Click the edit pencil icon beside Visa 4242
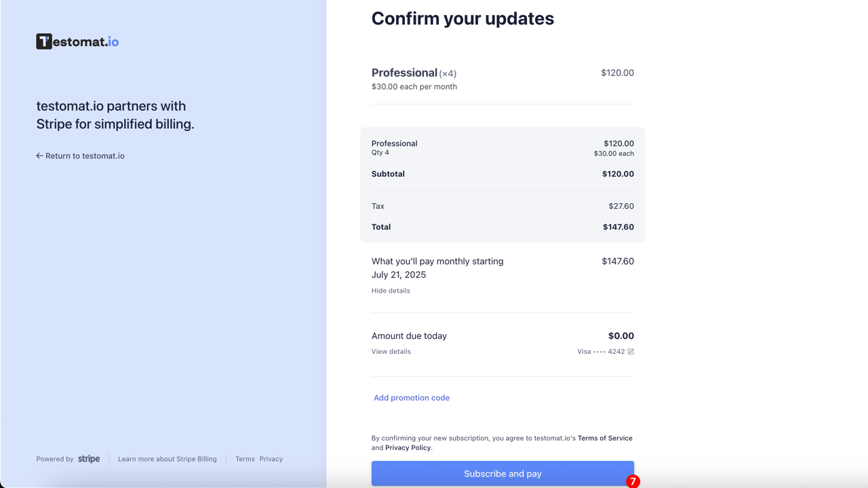 (x=631, y=351)
